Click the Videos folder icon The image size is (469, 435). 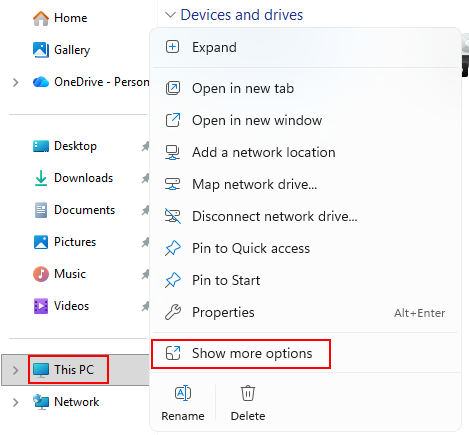click(41, 306)
